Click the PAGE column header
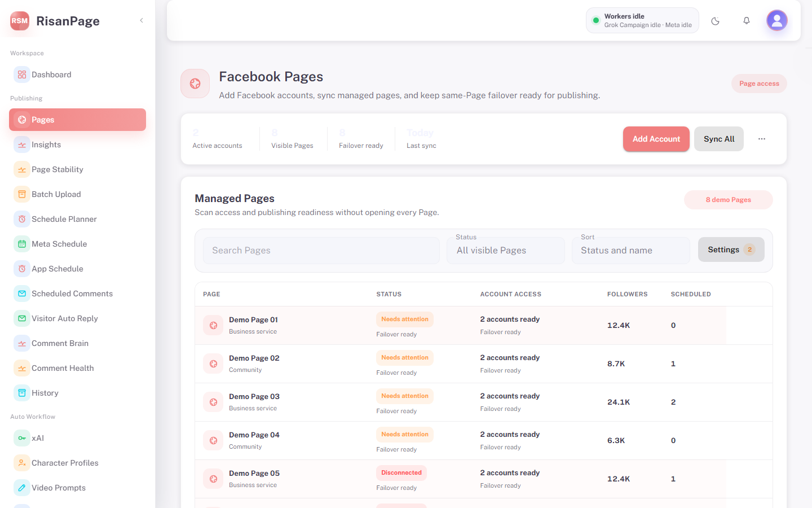Screen dimensions: 812x508 click(211, 294)
